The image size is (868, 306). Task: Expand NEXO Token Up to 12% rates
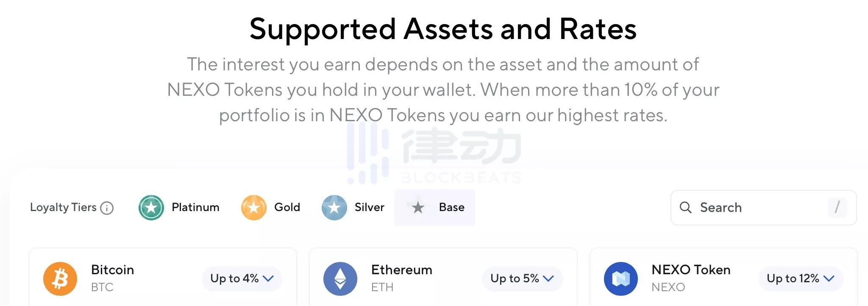tap(800, 278)
